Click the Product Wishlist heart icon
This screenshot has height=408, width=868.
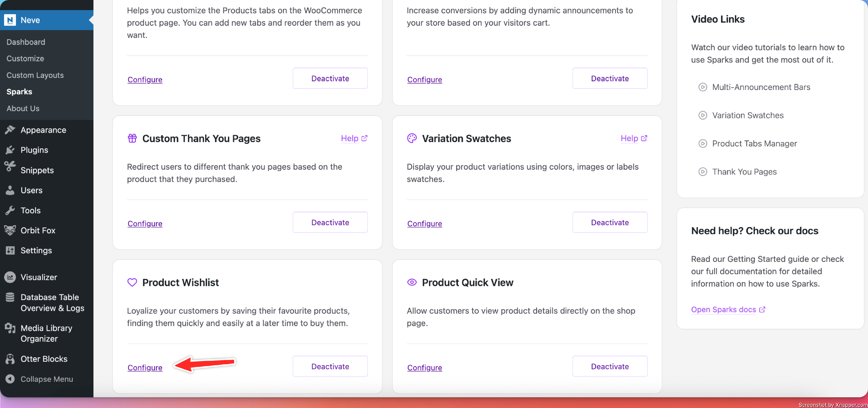pyautogui.click(x=132, y=282)
